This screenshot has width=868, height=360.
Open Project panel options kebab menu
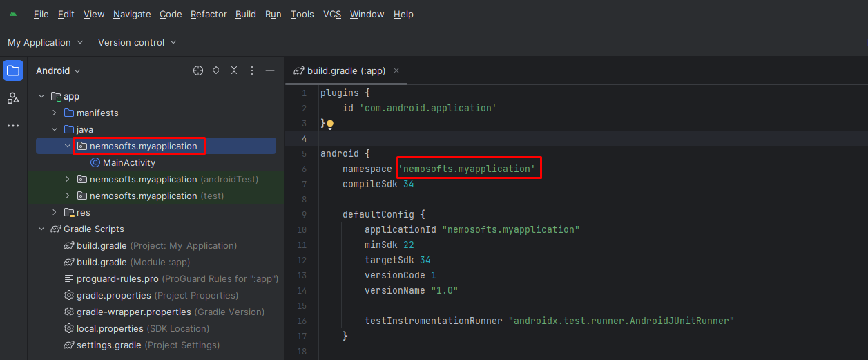tap(252, 70)
